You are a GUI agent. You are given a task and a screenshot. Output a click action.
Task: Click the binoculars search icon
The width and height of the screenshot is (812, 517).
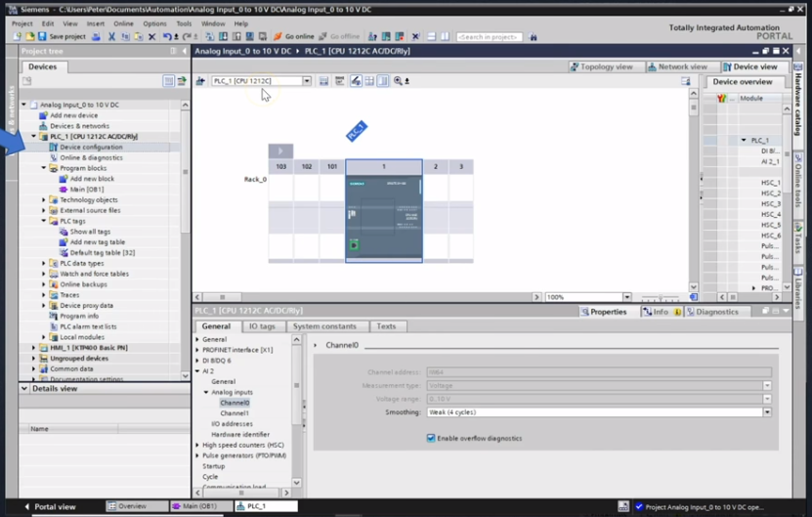point(533,37)
